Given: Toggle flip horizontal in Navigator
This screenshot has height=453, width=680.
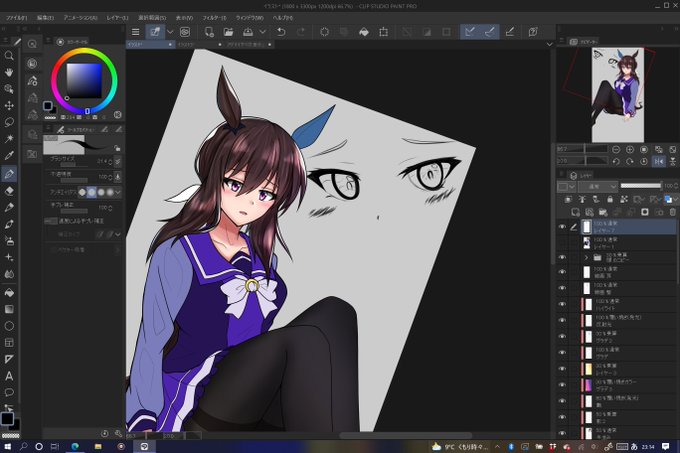Looking at the screenshot, I should [659, 161].
